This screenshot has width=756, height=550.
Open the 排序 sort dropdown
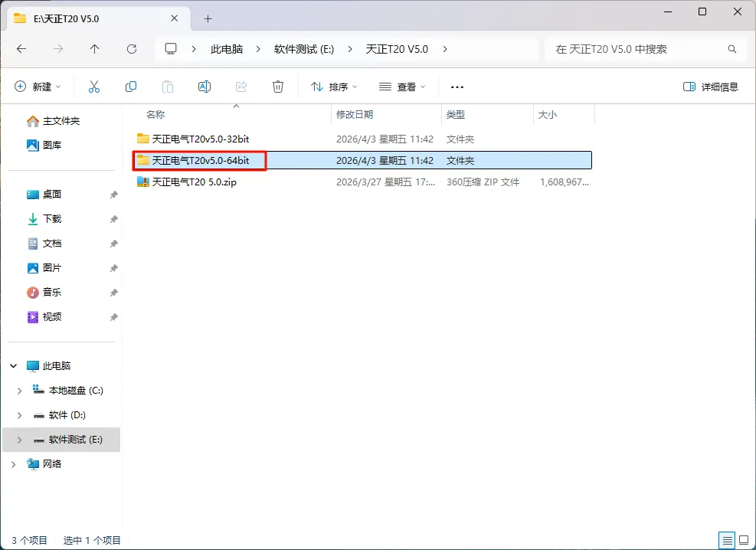(x=334, y=87)
